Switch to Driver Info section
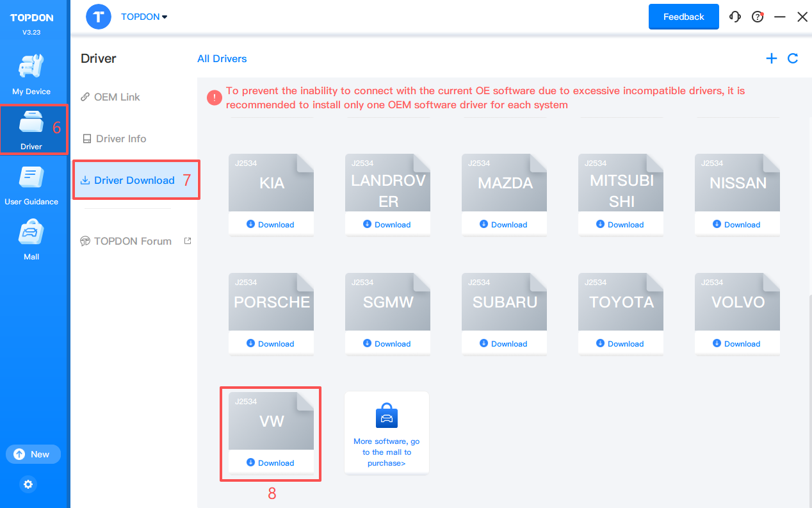812x508 pixels. tap(120, 139)
